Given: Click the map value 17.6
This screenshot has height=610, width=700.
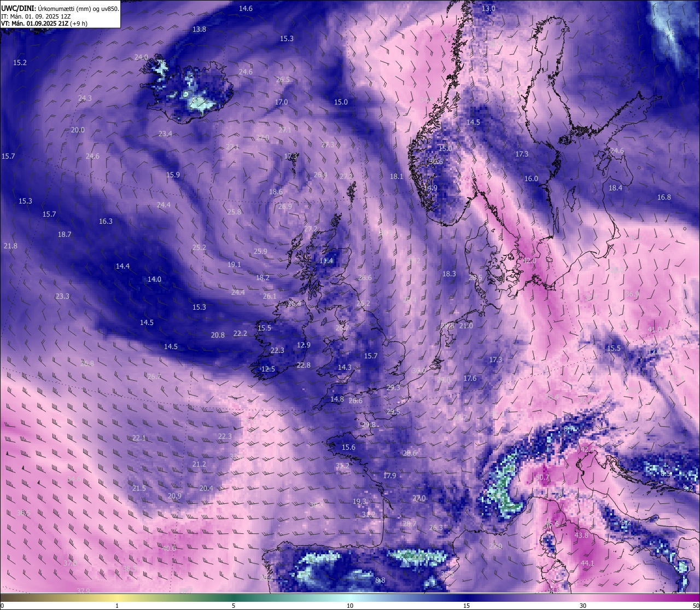Looking at the screenshot, I should coord(470,378).
